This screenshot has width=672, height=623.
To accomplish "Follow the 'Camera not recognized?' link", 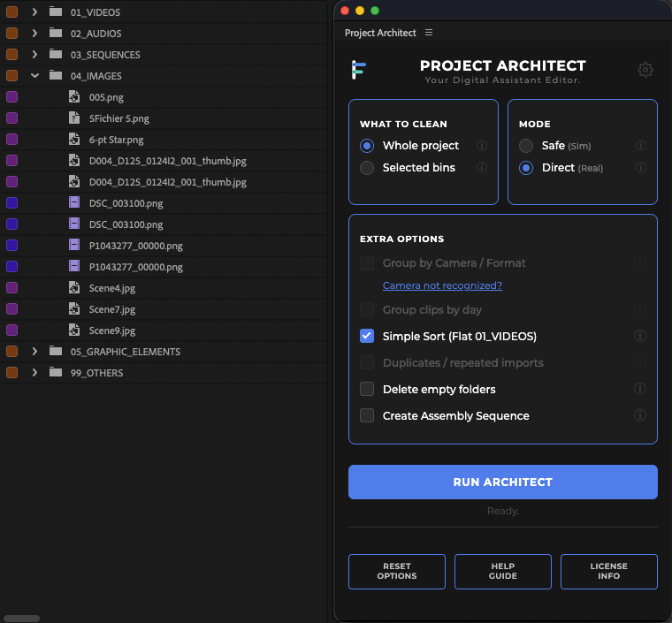I will [x=442, y=285].
